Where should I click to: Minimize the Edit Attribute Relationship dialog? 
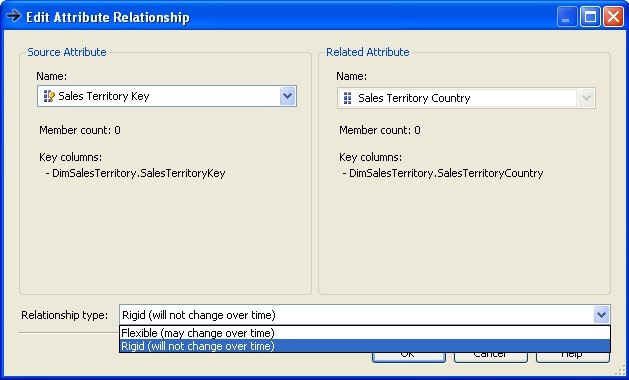tap(566, 17)
